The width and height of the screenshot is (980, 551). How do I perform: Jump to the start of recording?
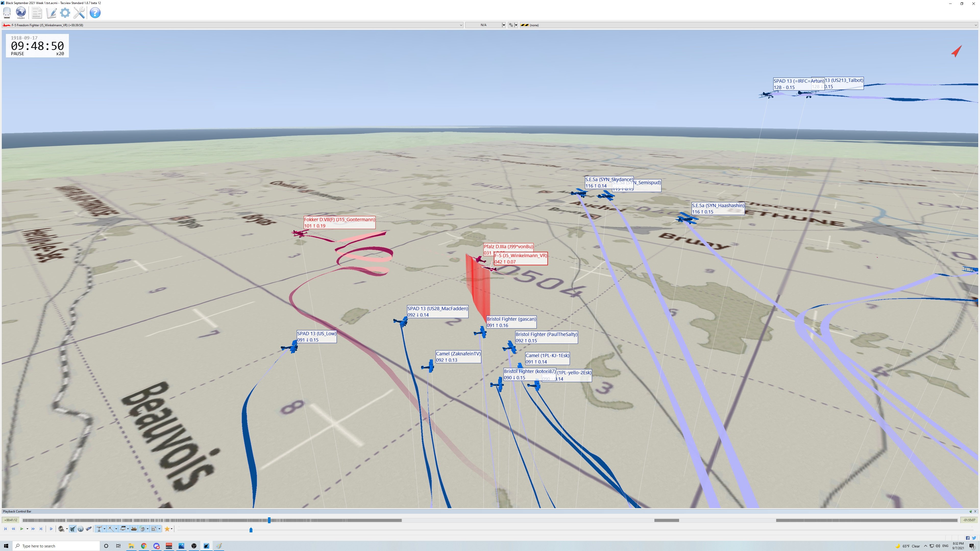coord(6,529)
